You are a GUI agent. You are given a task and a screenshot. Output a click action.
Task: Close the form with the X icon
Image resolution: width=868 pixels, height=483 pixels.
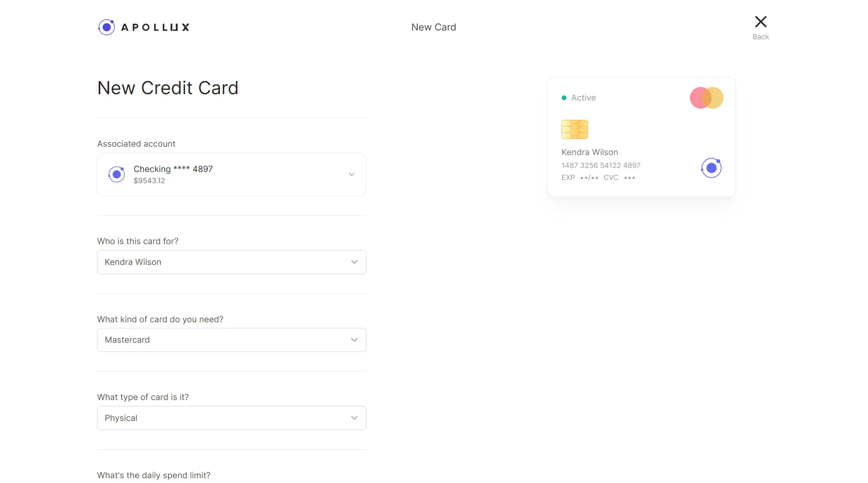click(761, 22)
